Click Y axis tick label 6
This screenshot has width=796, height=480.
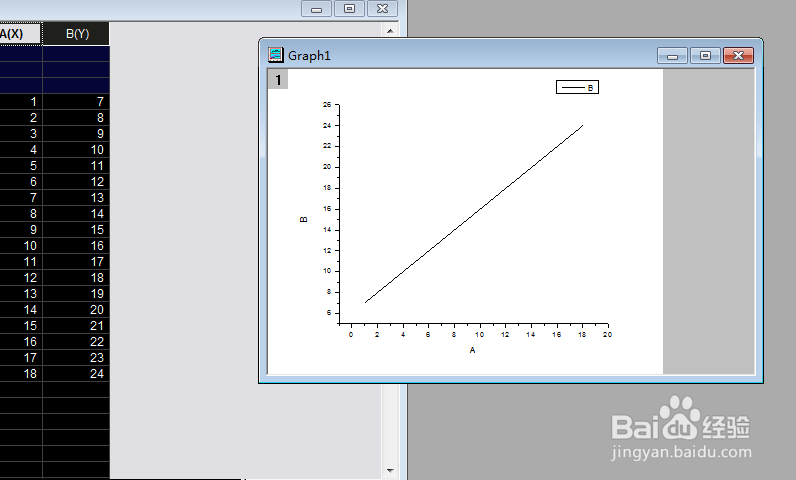329,313
